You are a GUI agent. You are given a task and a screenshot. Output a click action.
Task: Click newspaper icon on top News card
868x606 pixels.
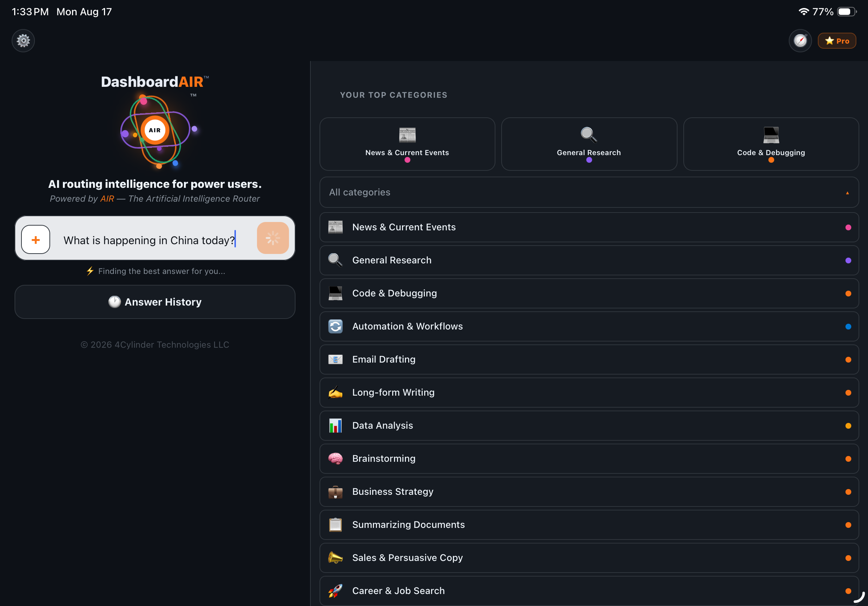pyautogui.click(x=407, y=134)
